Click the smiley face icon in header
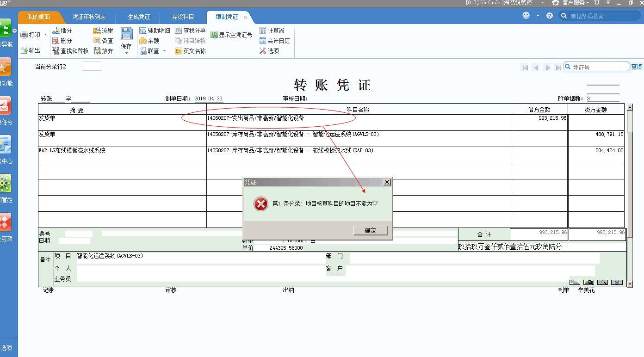The image size is (644, 357). (x=526, y=15)
